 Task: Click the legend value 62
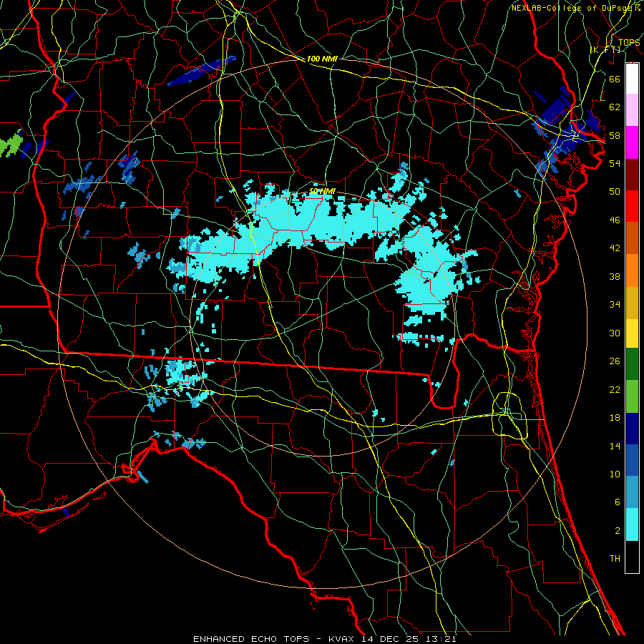coord(615,107)
